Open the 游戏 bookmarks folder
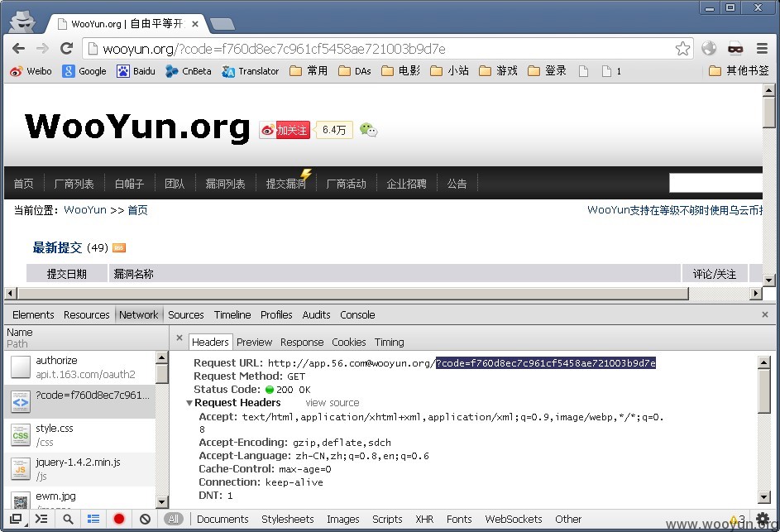 point(499,71)
